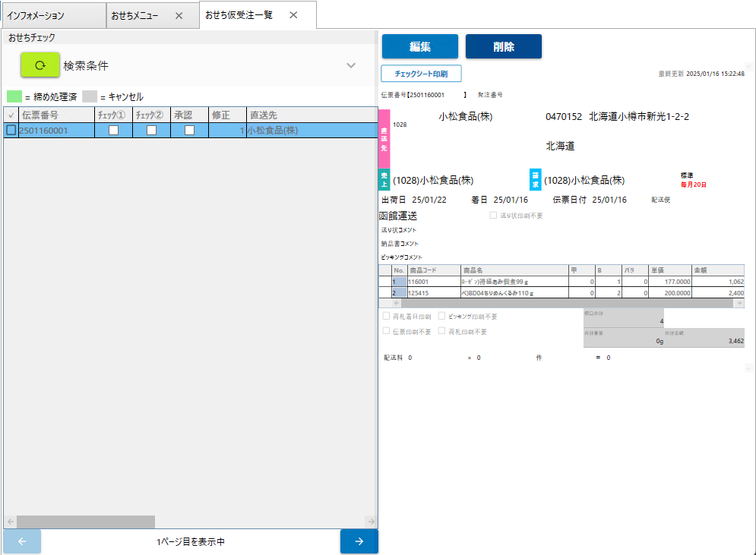Sort by 伝票番号 column header
The image size is (756, 555).
click(x=56, y=115)
